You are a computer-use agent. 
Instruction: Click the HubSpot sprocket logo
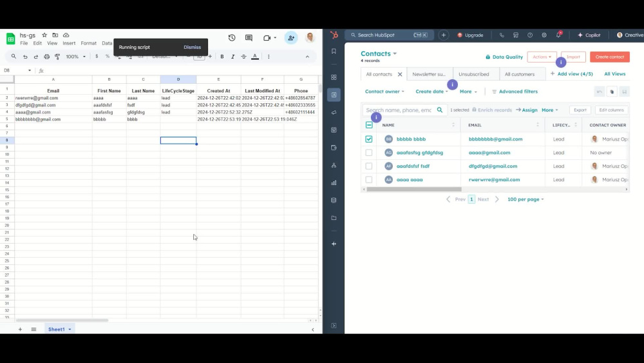coord(334,35)
